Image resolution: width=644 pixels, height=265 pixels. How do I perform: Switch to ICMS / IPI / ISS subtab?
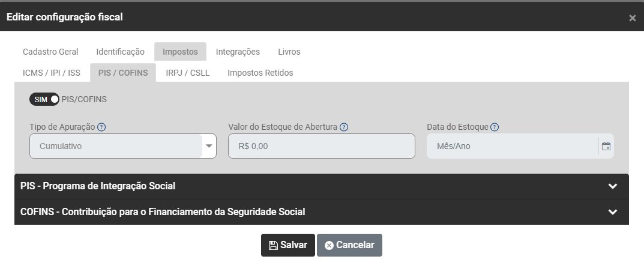51,73
